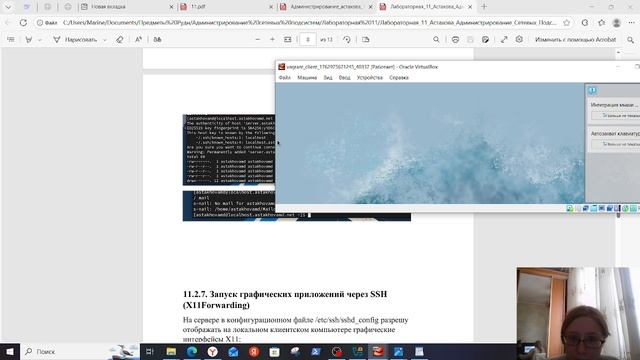Click the taskbar Поиск search box

click(80, 351)
